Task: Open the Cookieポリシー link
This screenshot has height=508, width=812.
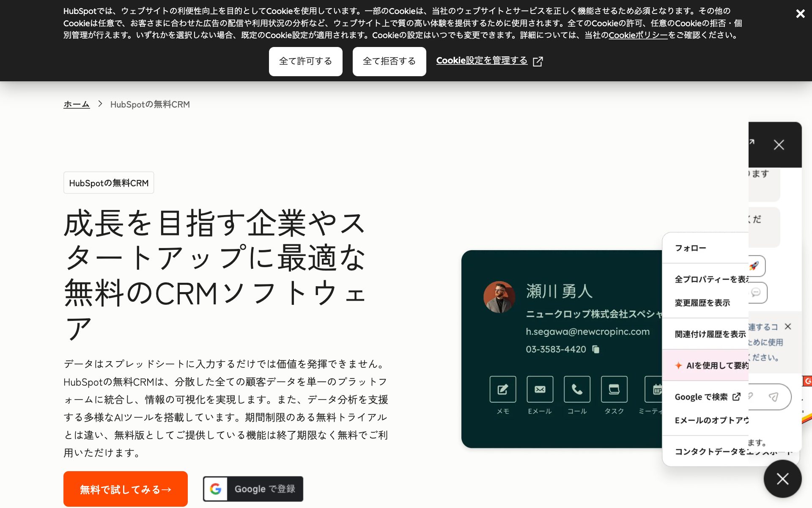Action: coord(638,35)
